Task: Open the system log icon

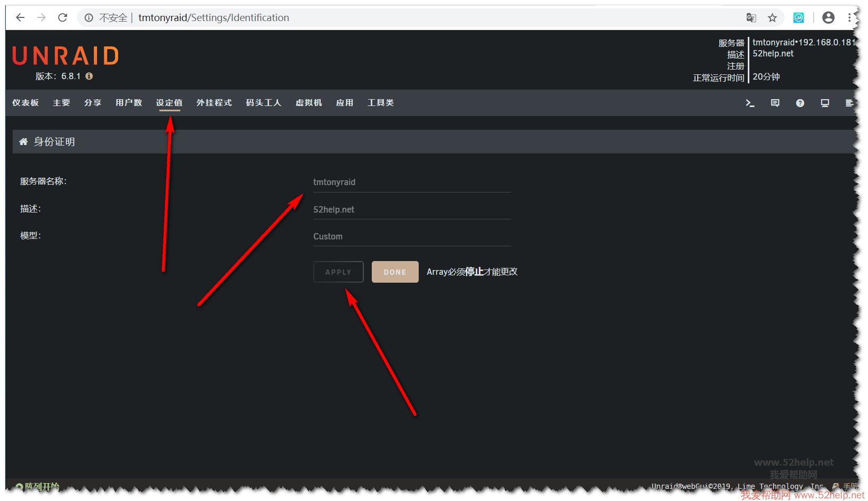Action: [x=848, y=103]
